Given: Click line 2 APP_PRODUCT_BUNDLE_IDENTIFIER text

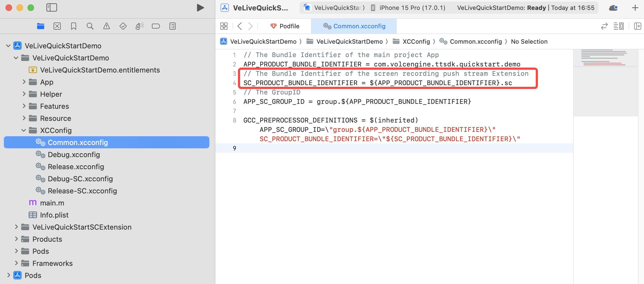Looking at the screenshot, I should click(x=302, y=64).
